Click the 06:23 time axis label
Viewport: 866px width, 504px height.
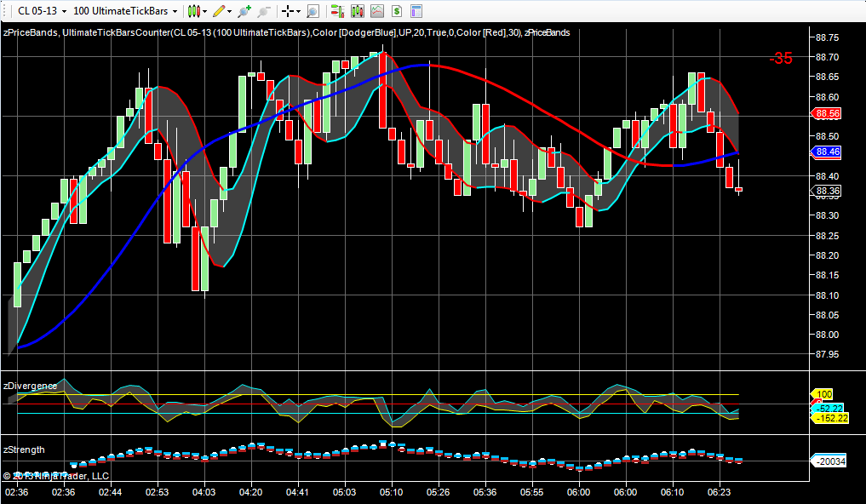point(720,492)
